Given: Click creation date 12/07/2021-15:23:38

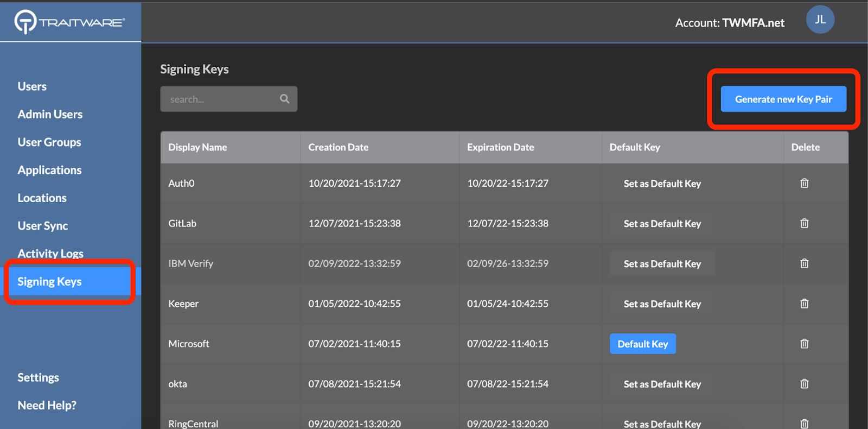Looking at the screenshot, I should 355,223.
